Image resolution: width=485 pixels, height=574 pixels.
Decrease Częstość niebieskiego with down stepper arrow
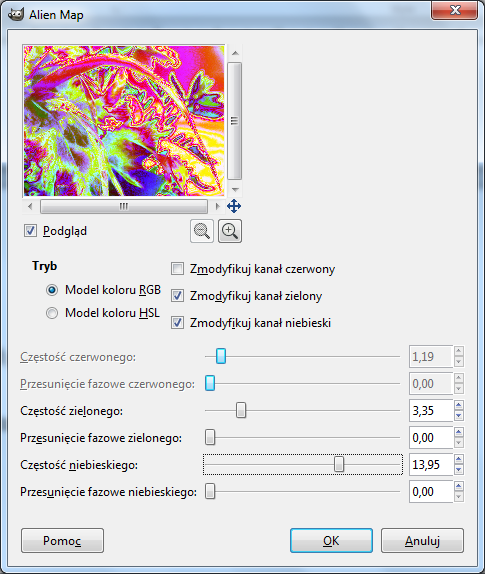459,470
